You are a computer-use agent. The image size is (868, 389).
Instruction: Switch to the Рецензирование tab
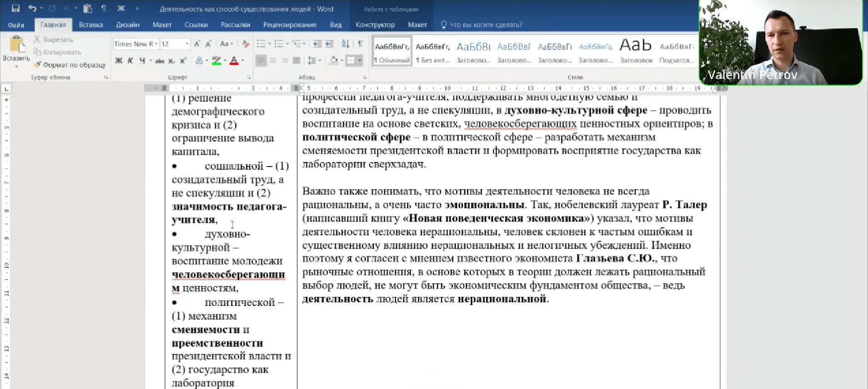pyautogui.click(x=290, y=25)
